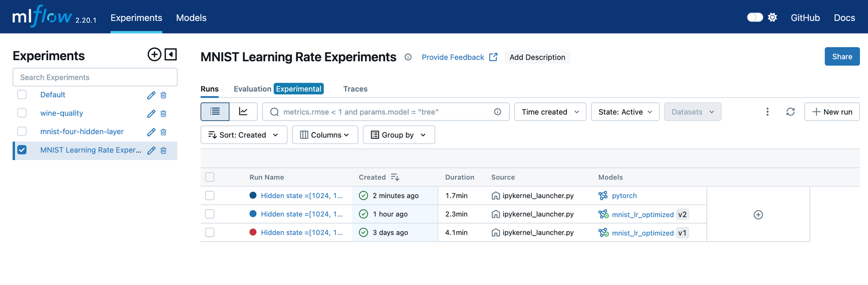
Task: Click the red color dot of the oldest run
Action: click(253, 232)
